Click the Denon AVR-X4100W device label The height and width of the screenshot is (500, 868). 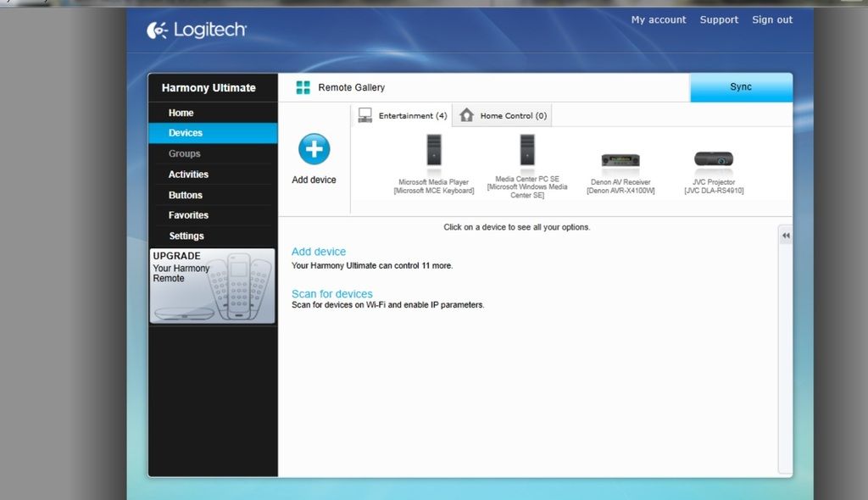pyautogui.click(x=620, y=191)
